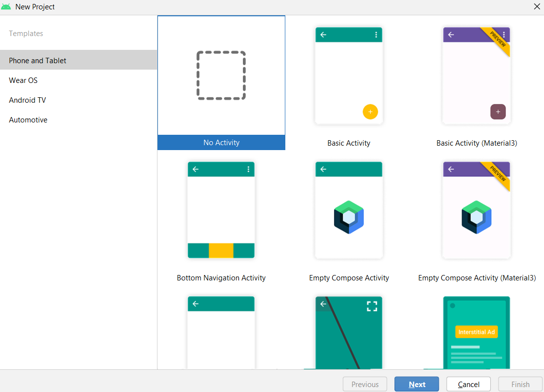The height and width of the screenshot is (392, 544).
Task: Select the Phone and Tablet category
Action: point(38,60)
